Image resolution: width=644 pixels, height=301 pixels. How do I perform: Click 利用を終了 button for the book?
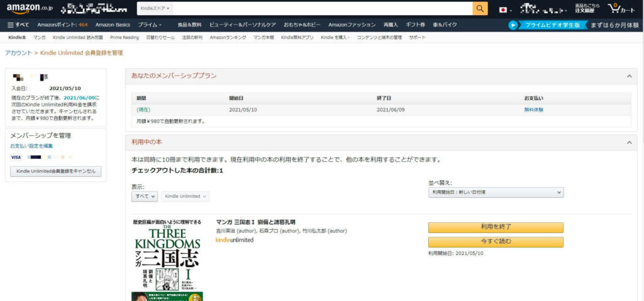[496, 227]
